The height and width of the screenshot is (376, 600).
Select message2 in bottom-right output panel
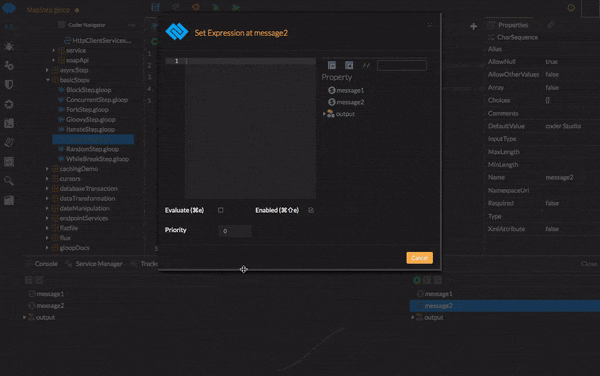pyautogui.click(x=505, y=306)
